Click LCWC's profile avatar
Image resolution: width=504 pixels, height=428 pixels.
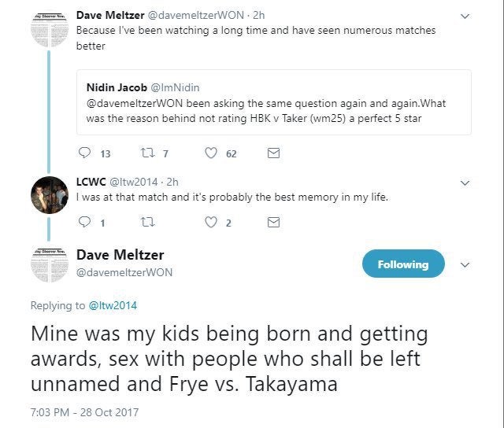click(x=49, y=194)
